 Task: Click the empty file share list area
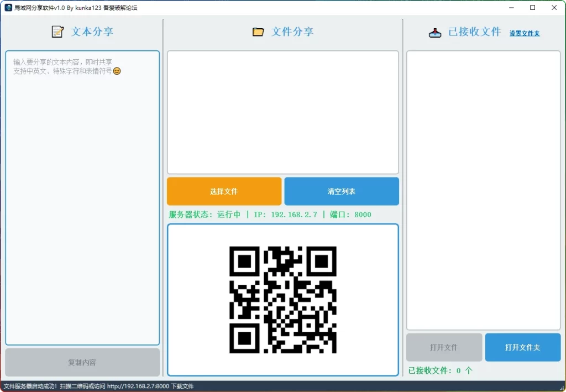tap(282, 112)
